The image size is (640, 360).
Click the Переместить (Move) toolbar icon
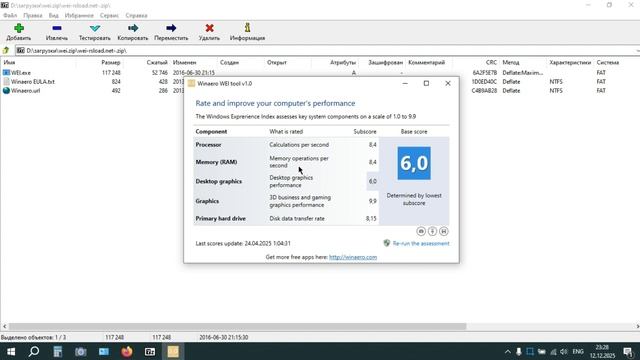(x=171, y=28)
